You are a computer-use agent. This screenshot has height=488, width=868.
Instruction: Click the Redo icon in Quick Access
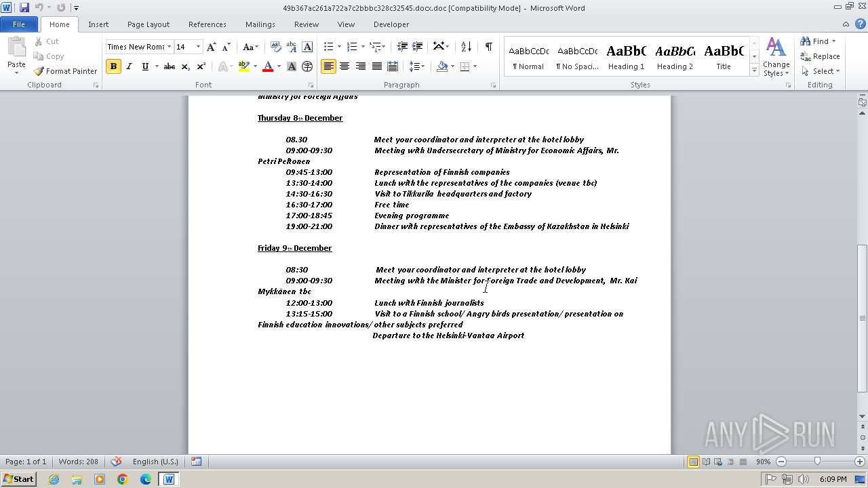point(61,7)
